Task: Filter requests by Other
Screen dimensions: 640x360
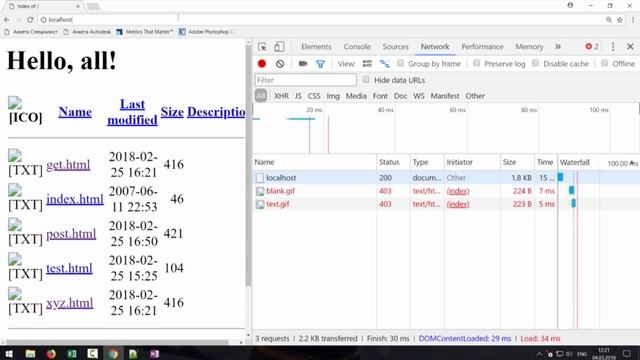Action: click(x=475, y=96)
